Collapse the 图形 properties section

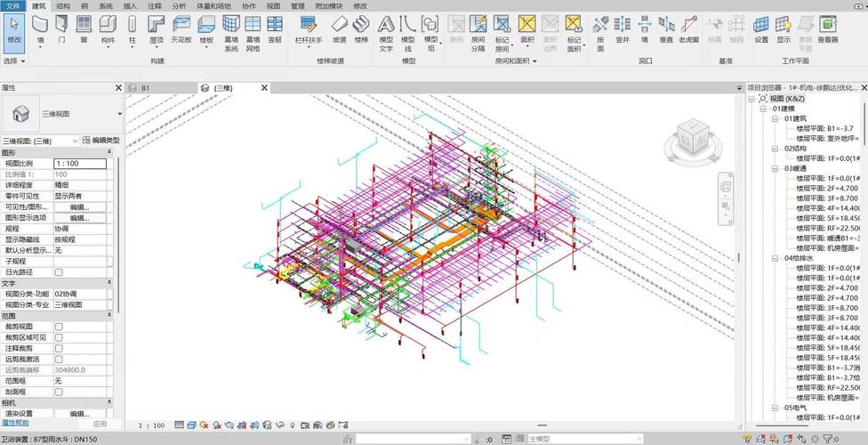tap(109, 152)
